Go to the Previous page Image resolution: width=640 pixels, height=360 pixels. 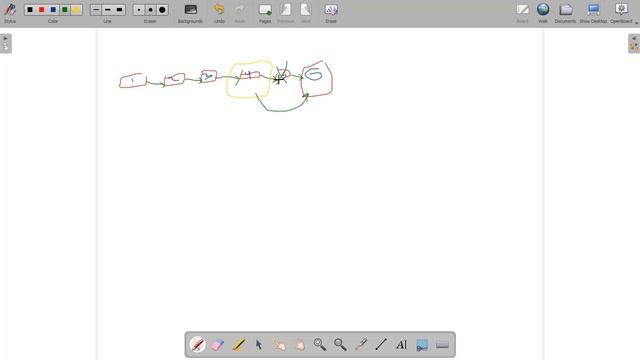click(x=285, y=13)
